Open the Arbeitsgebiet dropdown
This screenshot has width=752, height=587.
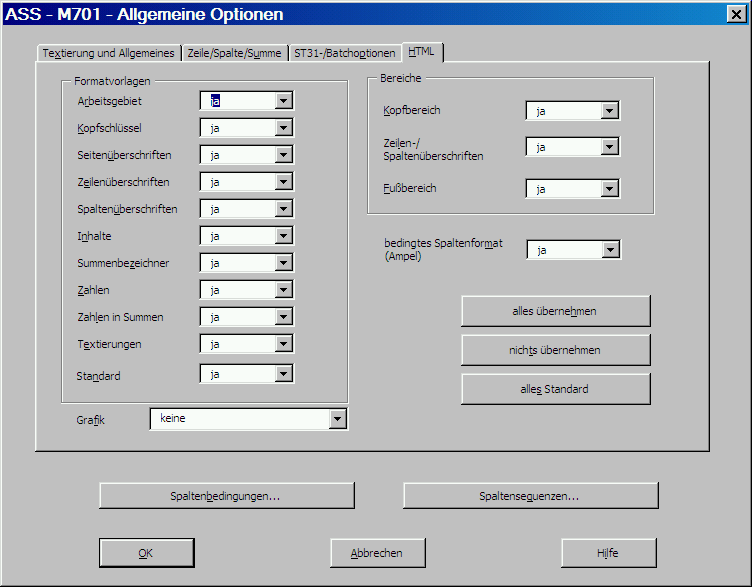click(x=284, y=101)
